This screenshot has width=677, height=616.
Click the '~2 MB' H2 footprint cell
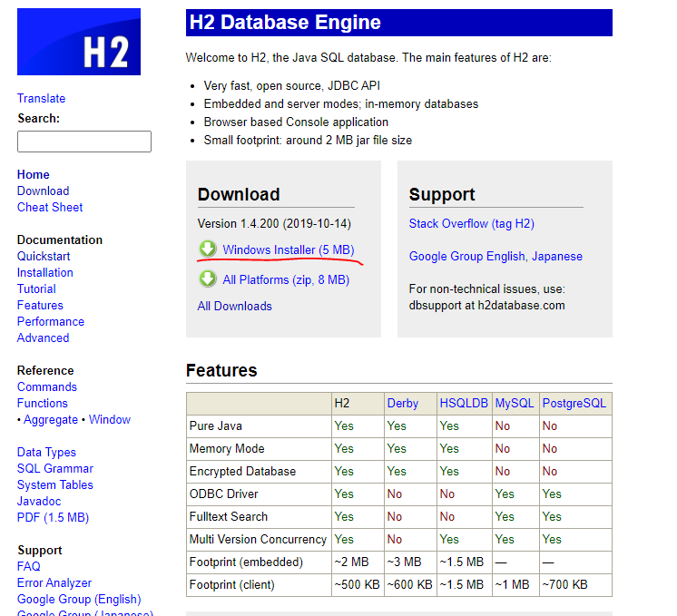pyautogui.click(x=358, y=562)
